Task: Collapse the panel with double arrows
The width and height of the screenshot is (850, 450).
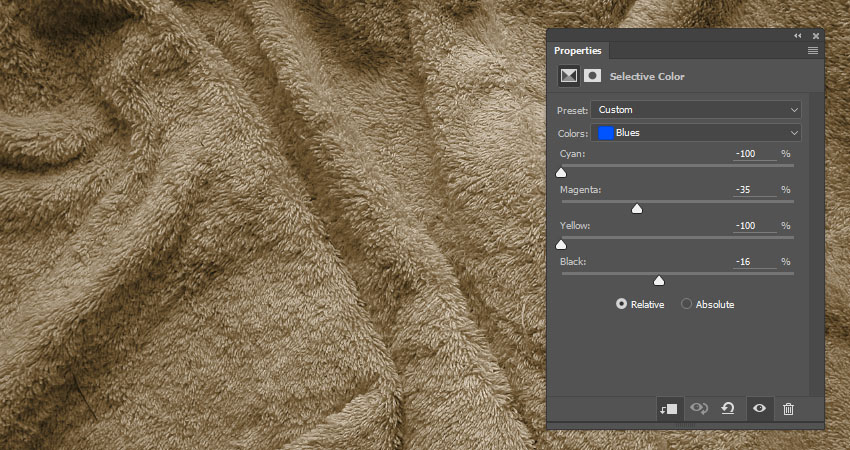Action: pyautogui.click(x=798, y=35)
